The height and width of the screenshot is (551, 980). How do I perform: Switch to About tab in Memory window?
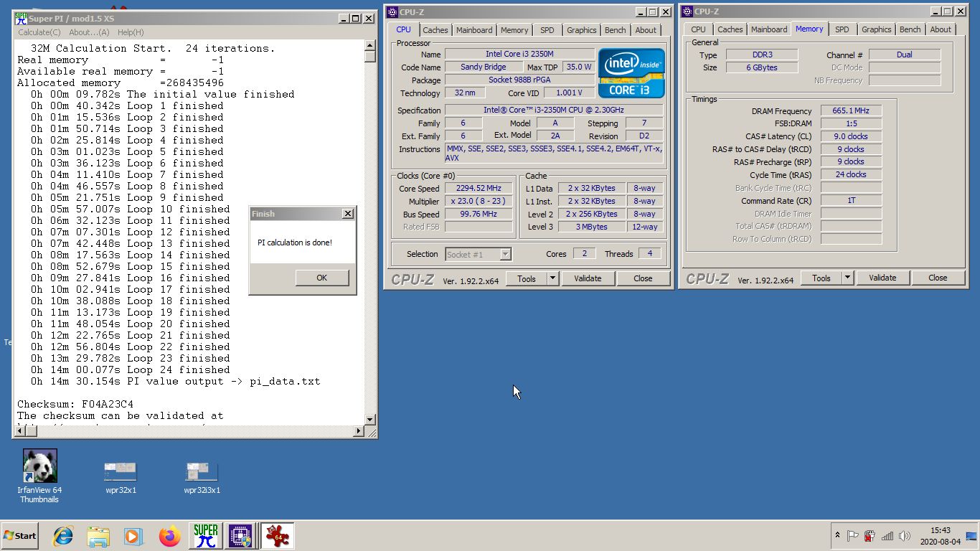tap(941, 29)
